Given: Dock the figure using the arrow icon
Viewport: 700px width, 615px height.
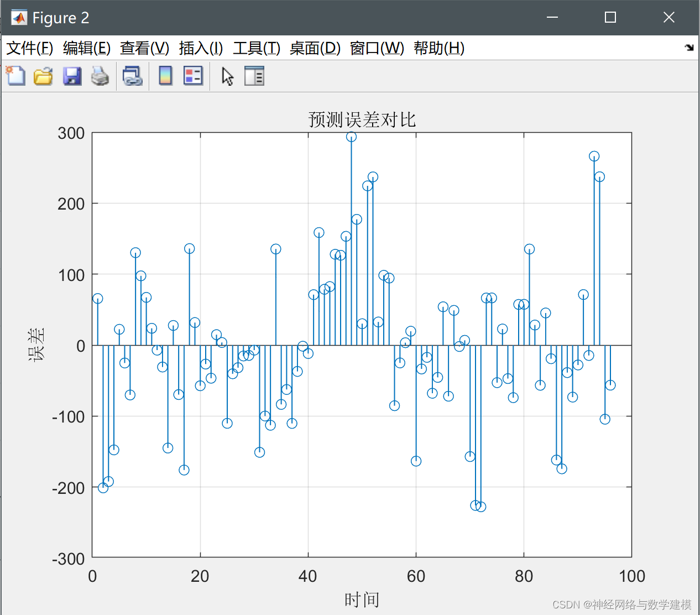Looking at the screenshot, I should [x=689, y=48].
